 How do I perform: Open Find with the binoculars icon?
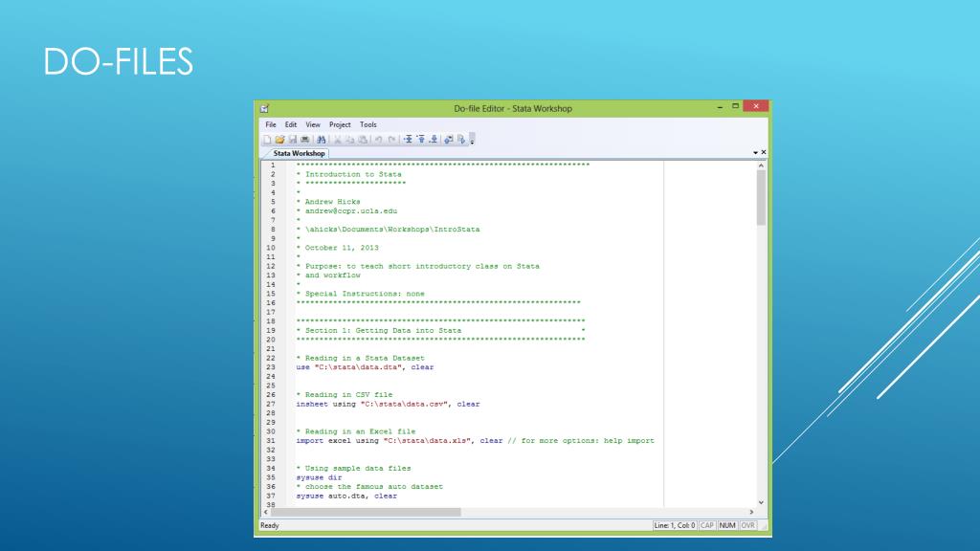pos(322,140)
